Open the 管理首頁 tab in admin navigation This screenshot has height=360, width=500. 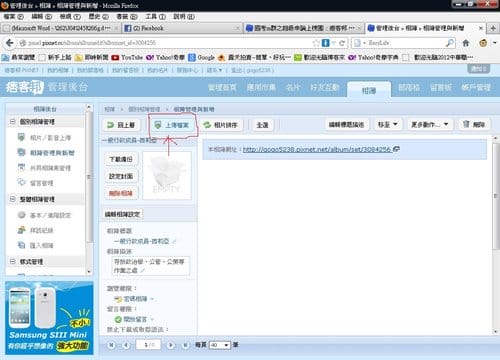(222, 88)
